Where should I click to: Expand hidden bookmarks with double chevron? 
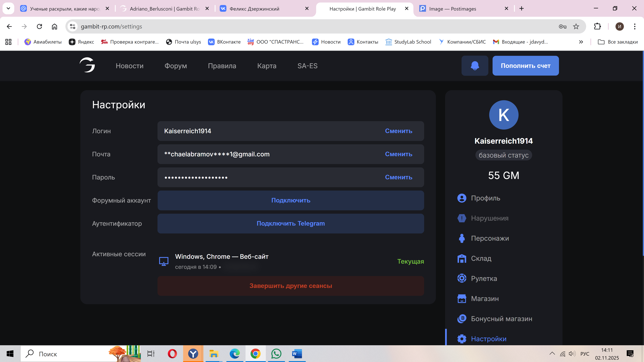tap(581, 42)
